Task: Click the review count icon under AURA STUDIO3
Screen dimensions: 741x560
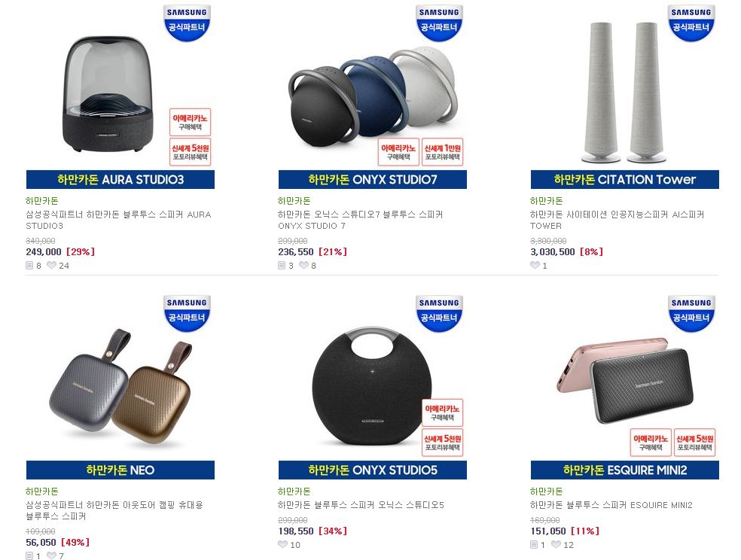Action: point(29,266)
